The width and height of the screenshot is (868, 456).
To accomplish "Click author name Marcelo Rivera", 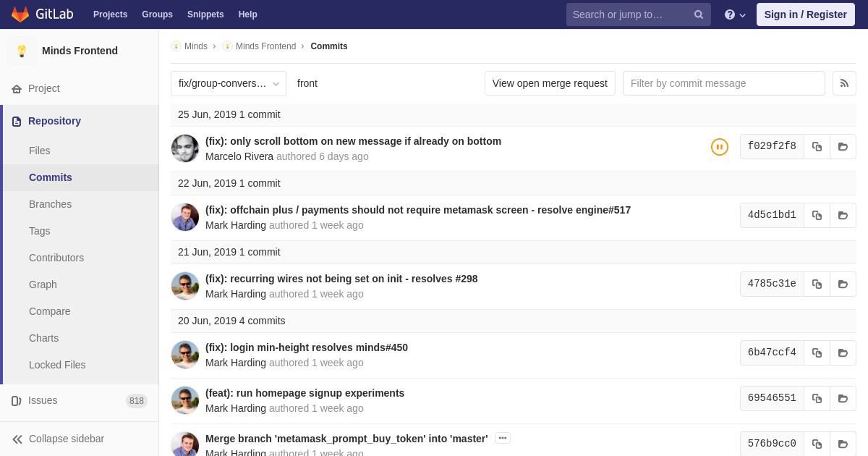I will [239, 156].
